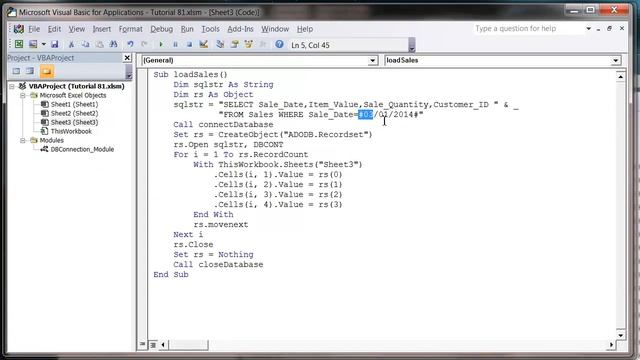Open the Insert menu

[101, 29]
